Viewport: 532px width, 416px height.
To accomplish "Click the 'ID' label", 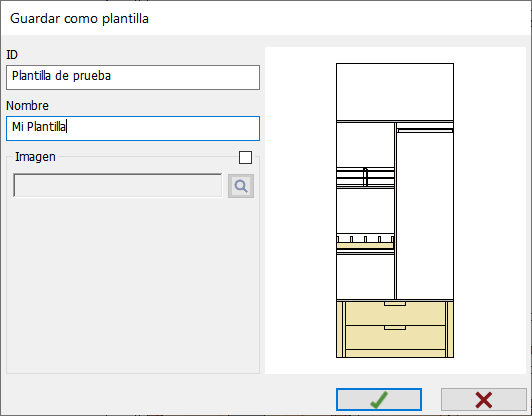I will [x=12, y=55].
